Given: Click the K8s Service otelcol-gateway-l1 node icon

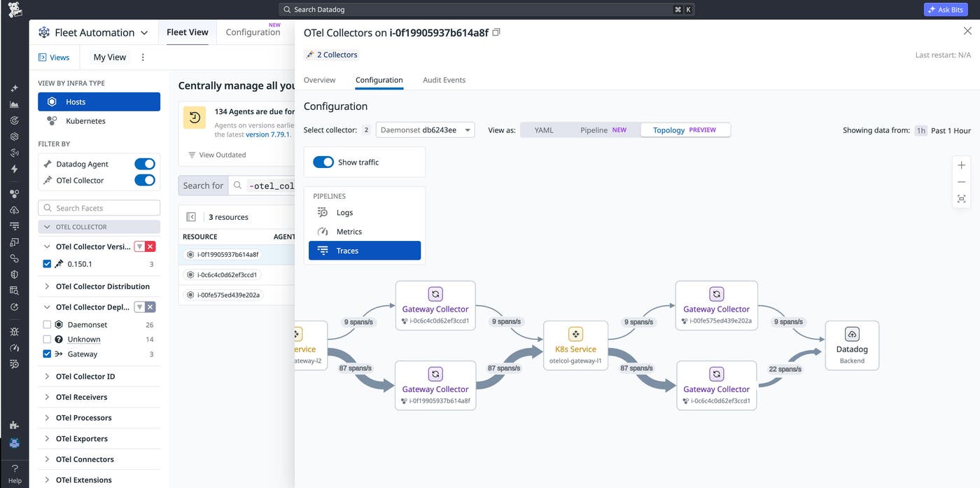Looking at the screenshot, I should pyautogui.click(x=575, y=334).
